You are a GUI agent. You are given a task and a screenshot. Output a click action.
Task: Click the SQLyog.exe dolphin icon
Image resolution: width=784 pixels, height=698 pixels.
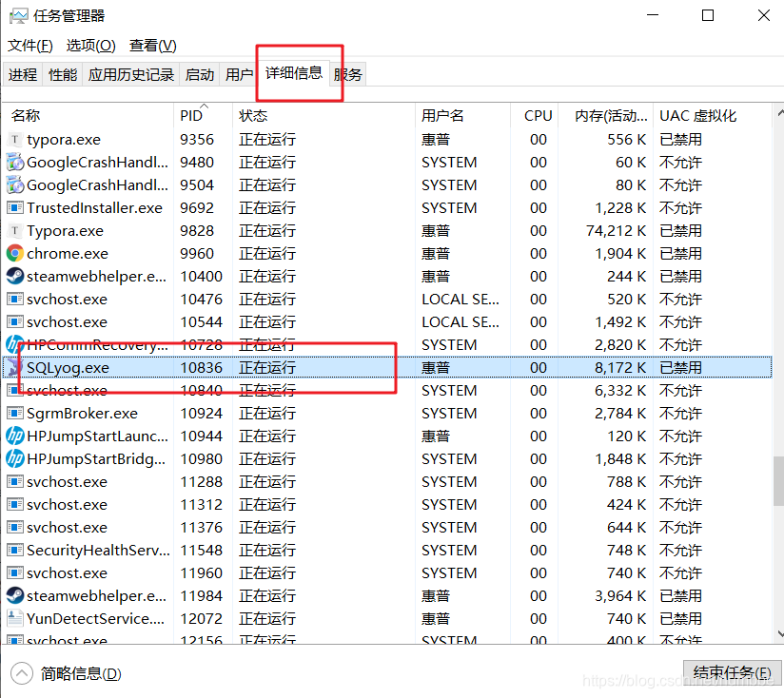15,368
